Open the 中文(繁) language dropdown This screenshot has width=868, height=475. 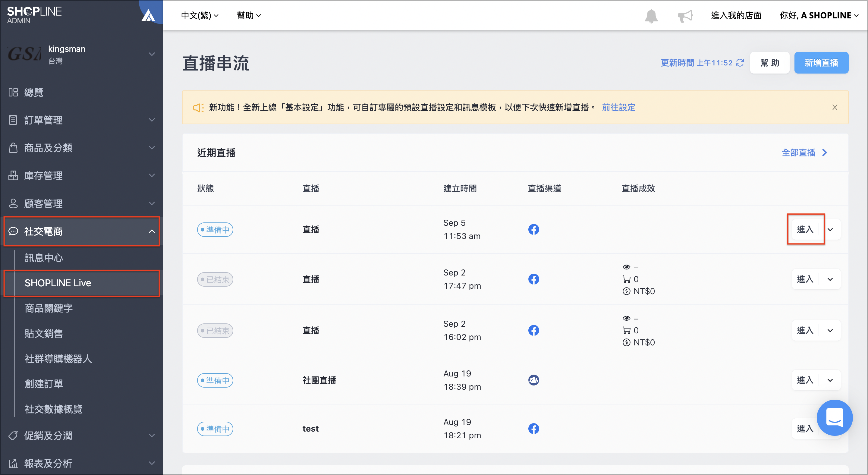click(x=200, y=15)
